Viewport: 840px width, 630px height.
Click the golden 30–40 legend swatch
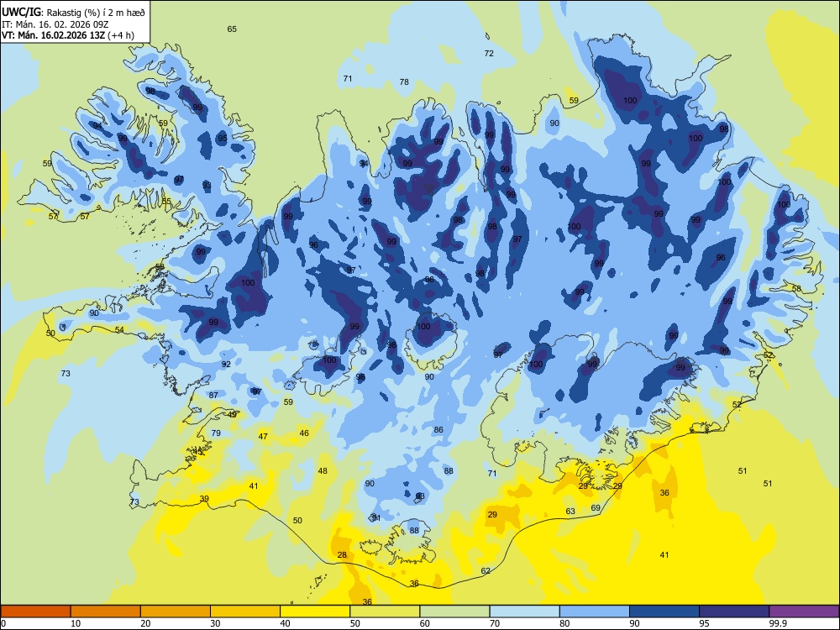pyautogui.click(x=245, y=612)
